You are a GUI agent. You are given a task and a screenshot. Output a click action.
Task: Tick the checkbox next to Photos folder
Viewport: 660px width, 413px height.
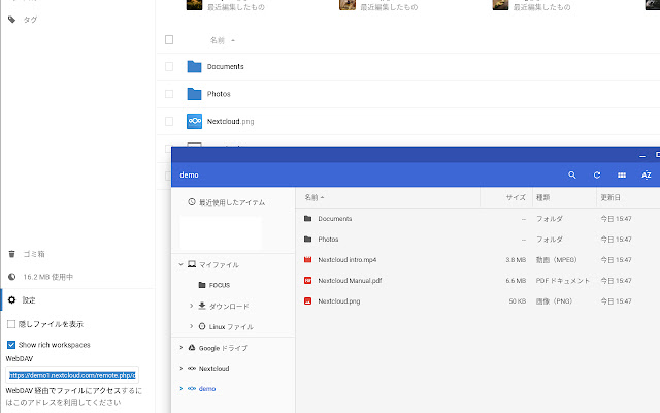[x=169, y=94]
